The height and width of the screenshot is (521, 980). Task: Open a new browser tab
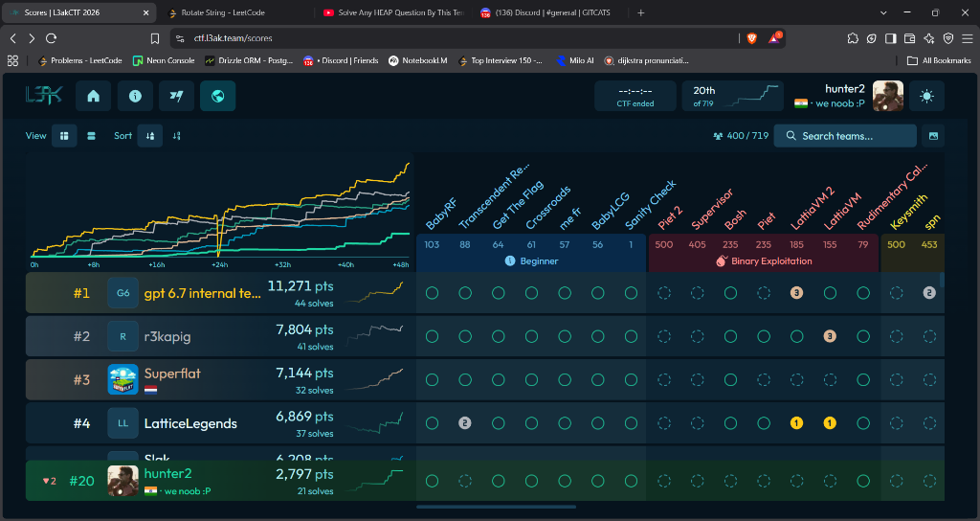(x=640, y=12)
